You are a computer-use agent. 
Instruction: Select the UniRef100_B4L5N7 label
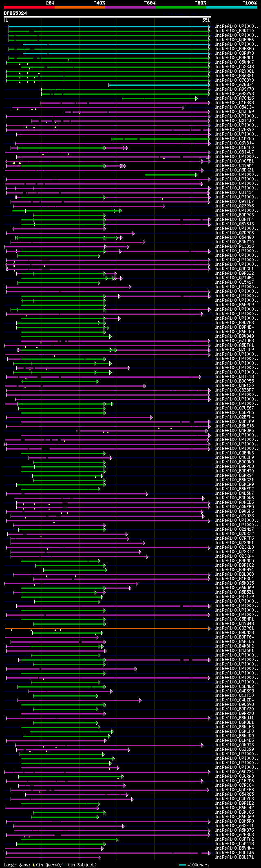pos(234,493)
